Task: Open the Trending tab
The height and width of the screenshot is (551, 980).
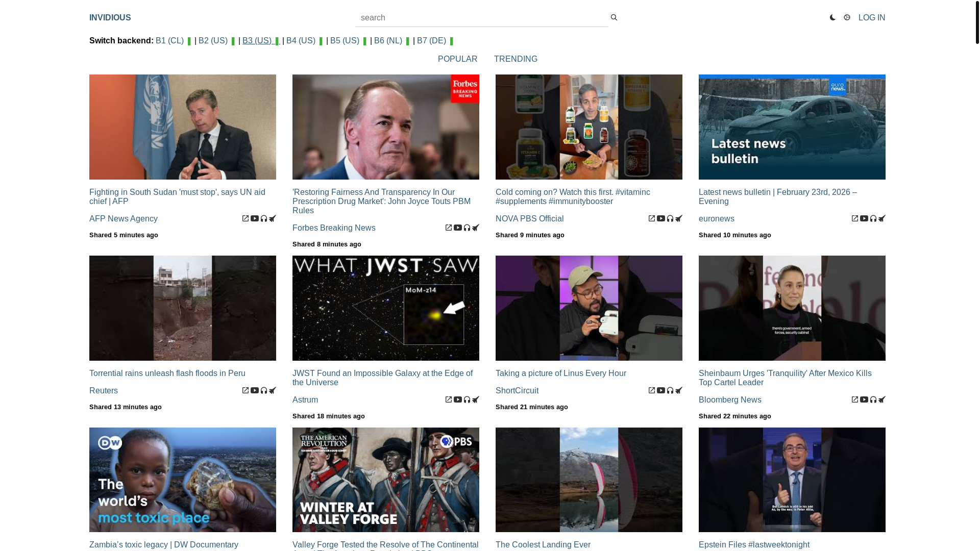Action: [x=516, y=59]
